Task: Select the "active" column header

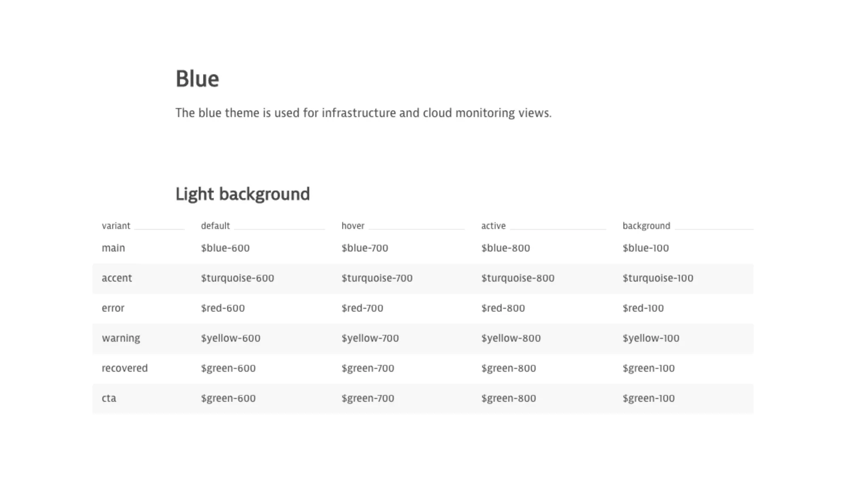Action: (493, 226)
